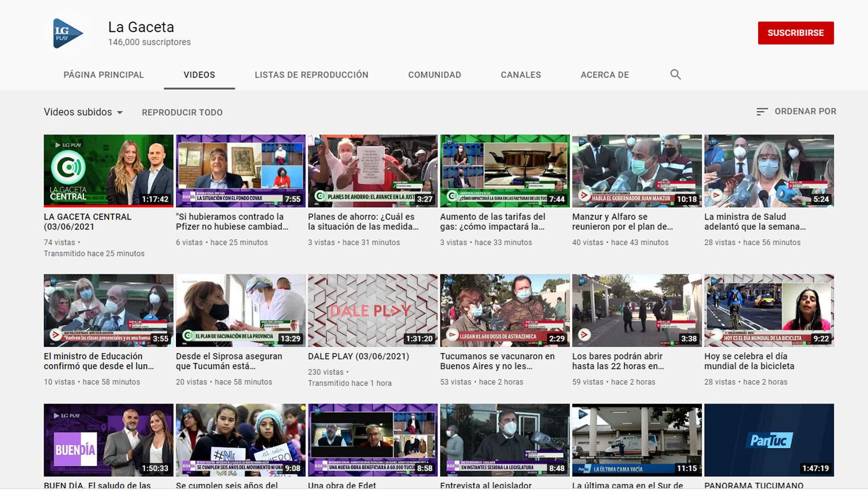Open the PanTuc thumbnail lasting 1:47:19

pyautogui.click(x=769, y=440)
